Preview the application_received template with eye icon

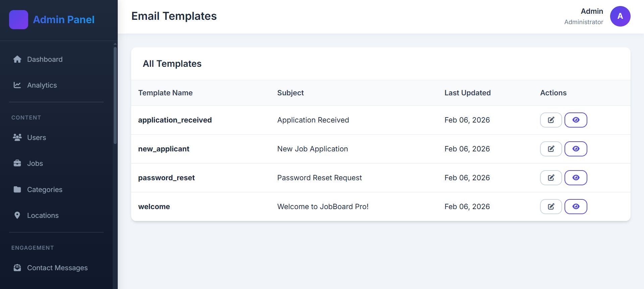click(576, 120)
